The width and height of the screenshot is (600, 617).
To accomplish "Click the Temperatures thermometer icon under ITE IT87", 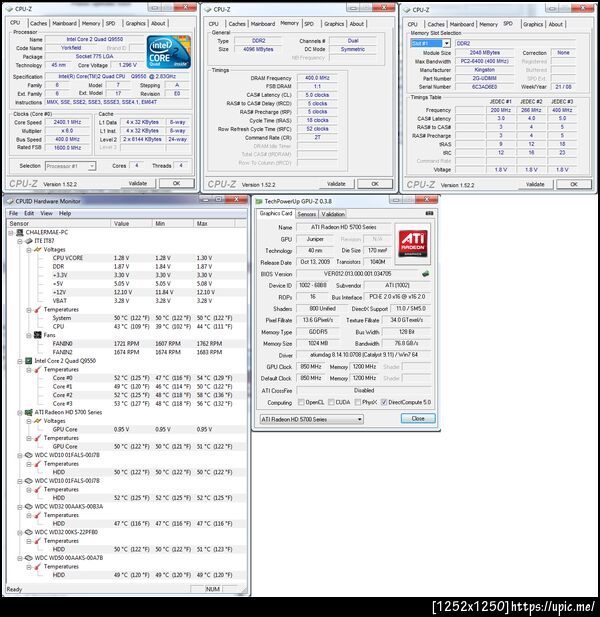I will pyautogui.click(x=38, y=309).
